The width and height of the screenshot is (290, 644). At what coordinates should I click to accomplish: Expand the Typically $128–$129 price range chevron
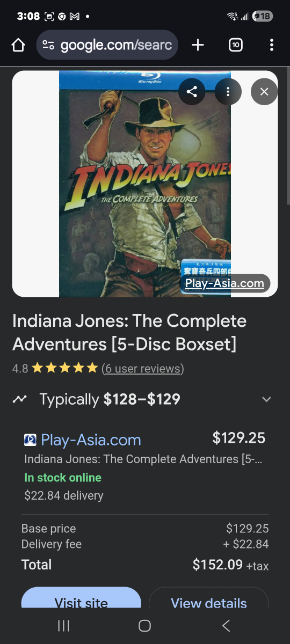click(x=266, y=399)
